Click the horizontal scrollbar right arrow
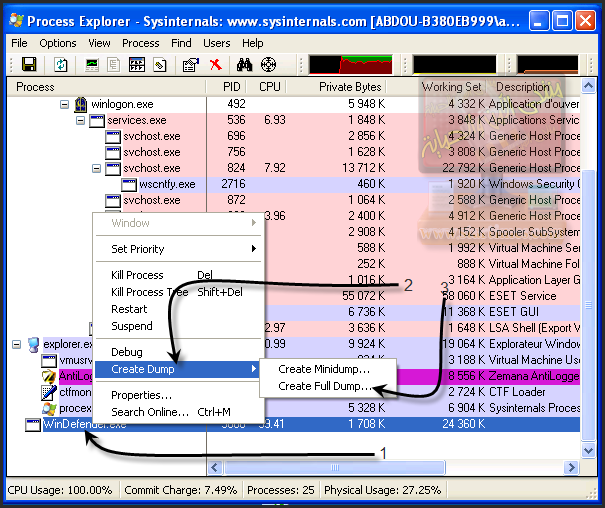 point(571,468)
